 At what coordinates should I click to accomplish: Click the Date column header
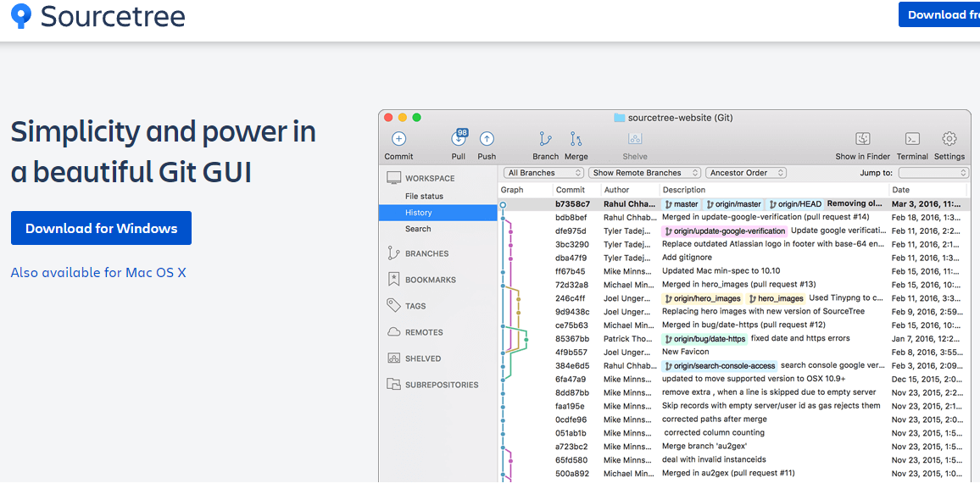click(x=900, y=190)
